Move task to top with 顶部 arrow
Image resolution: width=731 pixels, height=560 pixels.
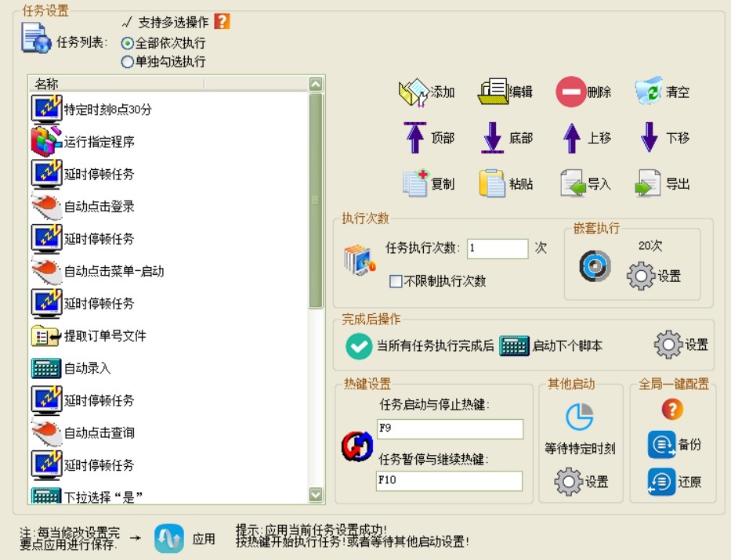(414, 138)
